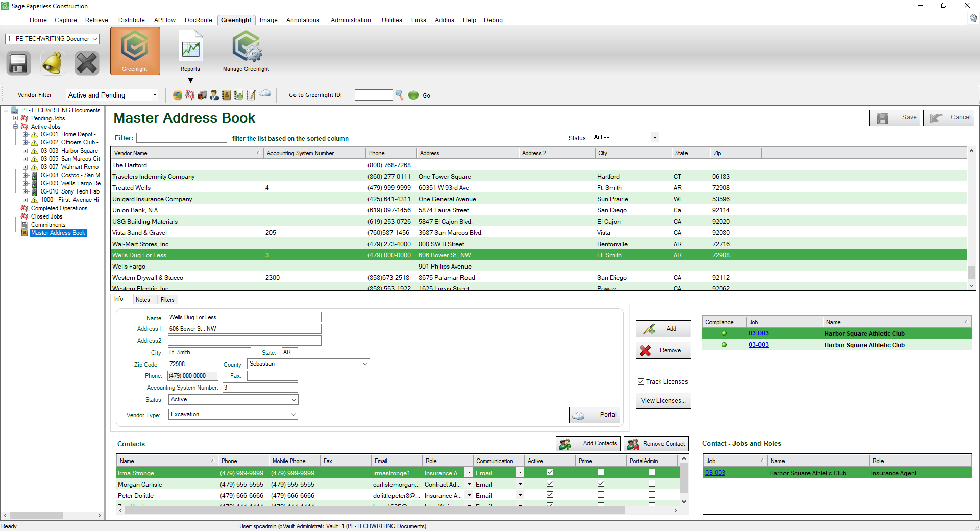The width and height of the screenshot is (980, 531).
Task: Switch to the Notes tab
Action: pos(143,300)
